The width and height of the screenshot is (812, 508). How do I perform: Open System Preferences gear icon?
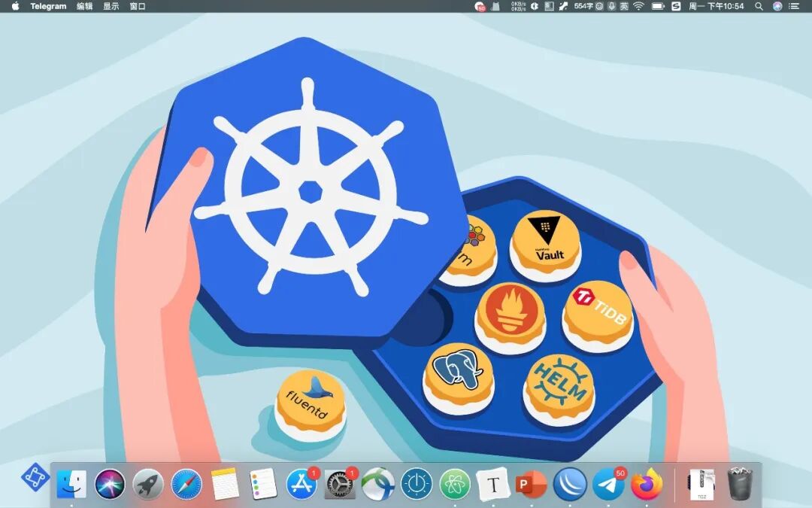pos(340,484)
